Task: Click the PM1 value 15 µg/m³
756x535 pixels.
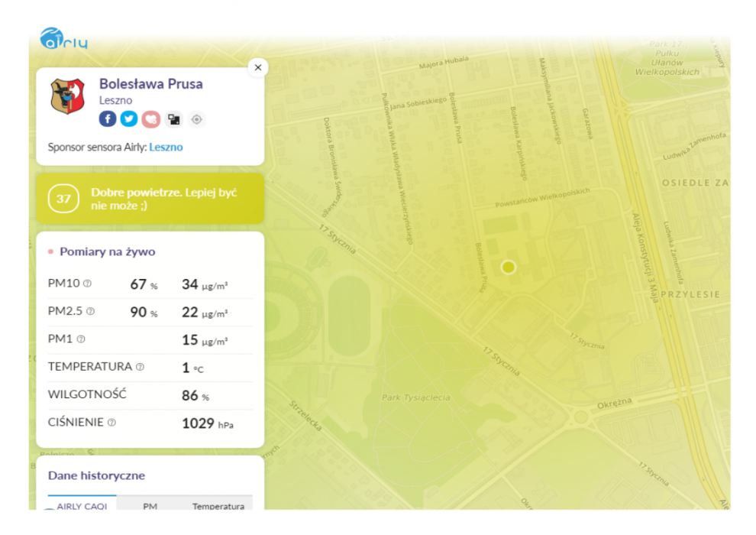Action: (x=205, y=340)
